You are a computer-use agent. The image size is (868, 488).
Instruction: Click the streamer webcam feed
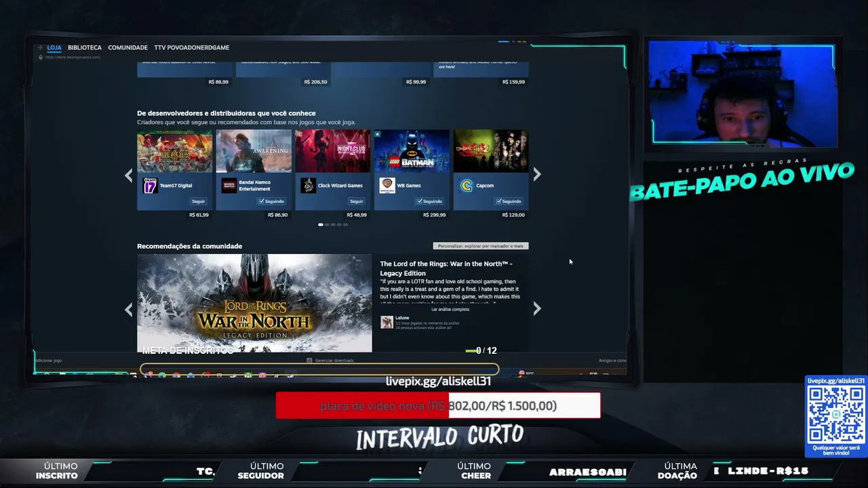tap(743, 94)
